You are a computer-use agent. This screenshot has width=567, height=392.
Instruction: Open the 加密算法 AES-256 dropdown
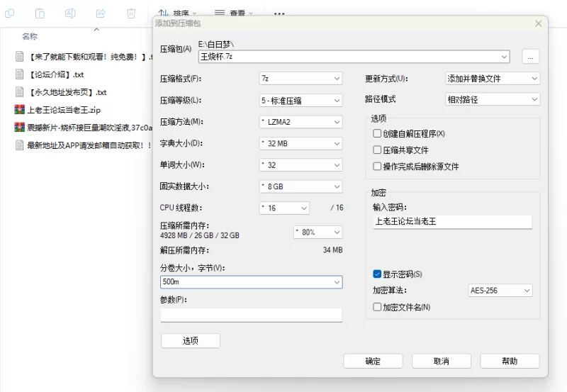click(x=500, y=291)
